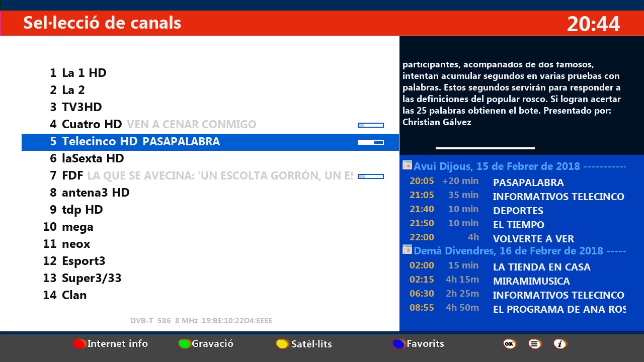Image resolution: width=644 pixels, height=362 pixels.
Task: Click Cuatro HD programme progress bar
Action: [371, 125]
